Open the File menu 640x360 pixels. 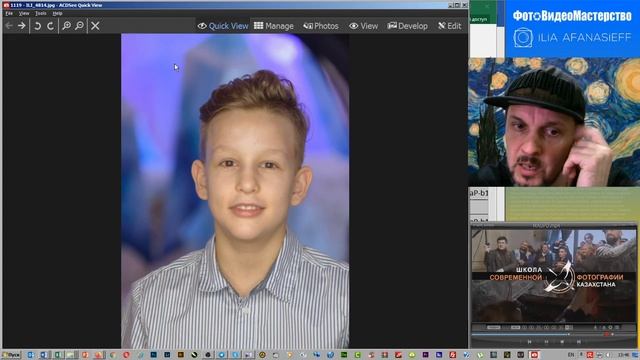9,13
